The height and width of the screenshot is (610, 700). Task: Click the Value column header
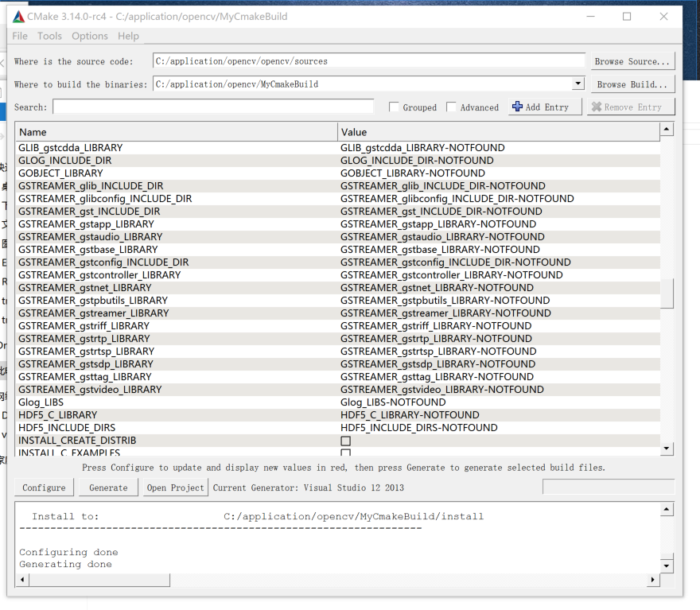[499, 132]
